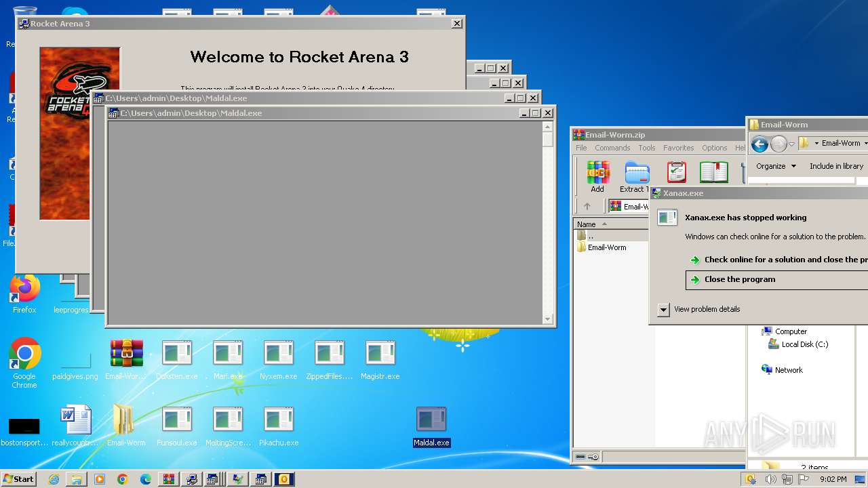Select Maldal.exe desktop icon
This screenshot has width=868, height=488.
click(431, 427)
